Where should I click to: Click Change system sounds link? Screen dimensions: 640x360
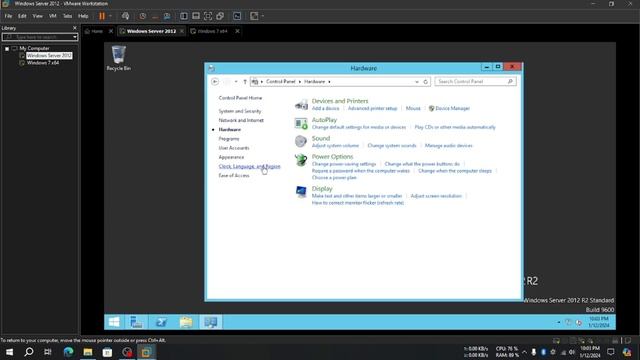click(x=392, y=145)
